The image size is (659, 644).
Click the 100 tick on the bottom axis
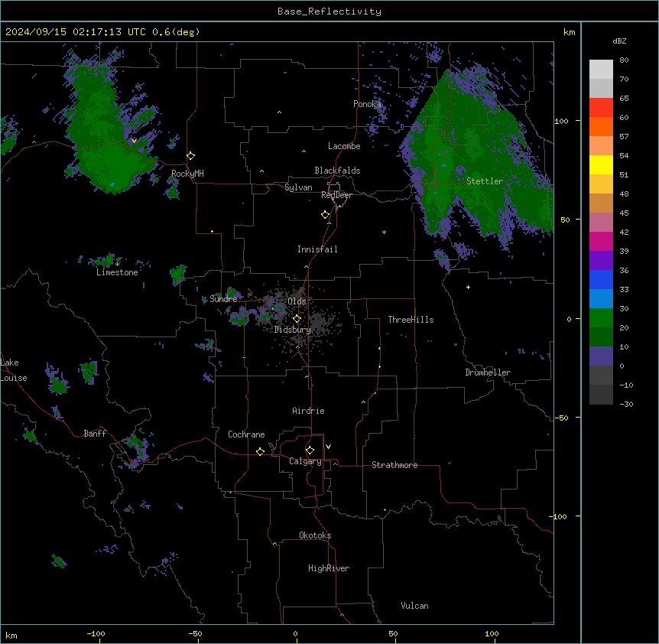(492, 633)
